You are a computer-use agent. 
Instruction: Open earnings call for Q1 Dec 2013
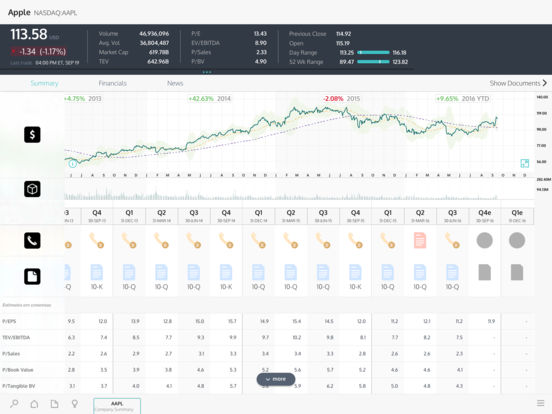pos(129,241)
